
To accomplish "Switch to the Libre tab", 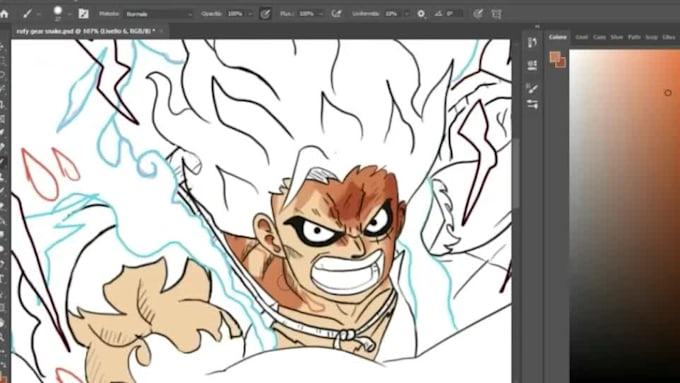I will (x=668, y=37).
